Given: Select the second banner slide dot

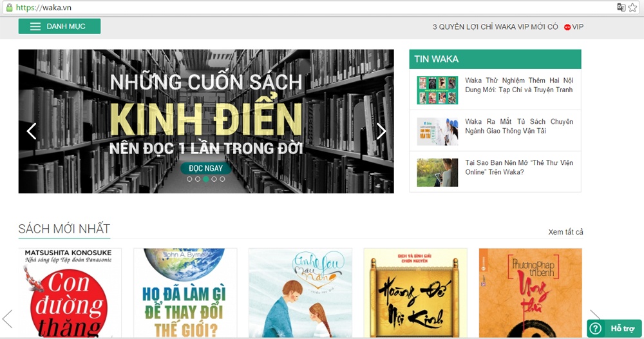Looking at the screenshot, I should click(198, 179).
